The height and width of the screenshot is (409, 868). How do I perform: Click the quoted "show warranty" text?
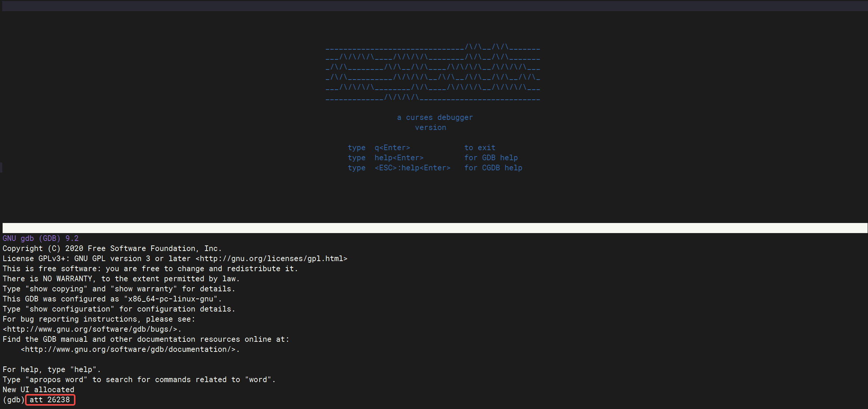[x=144, y=289]
